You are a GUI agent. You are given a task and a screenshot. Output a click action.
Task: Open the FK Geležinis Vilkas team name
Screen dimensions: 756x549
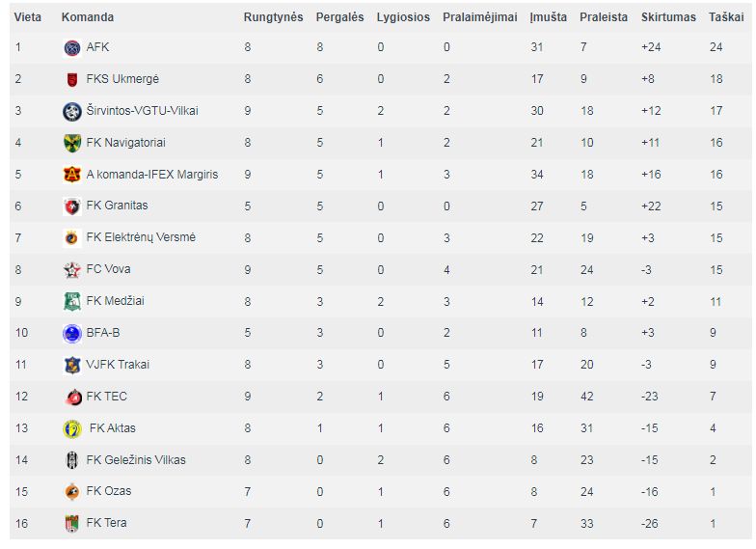[136, 460]
